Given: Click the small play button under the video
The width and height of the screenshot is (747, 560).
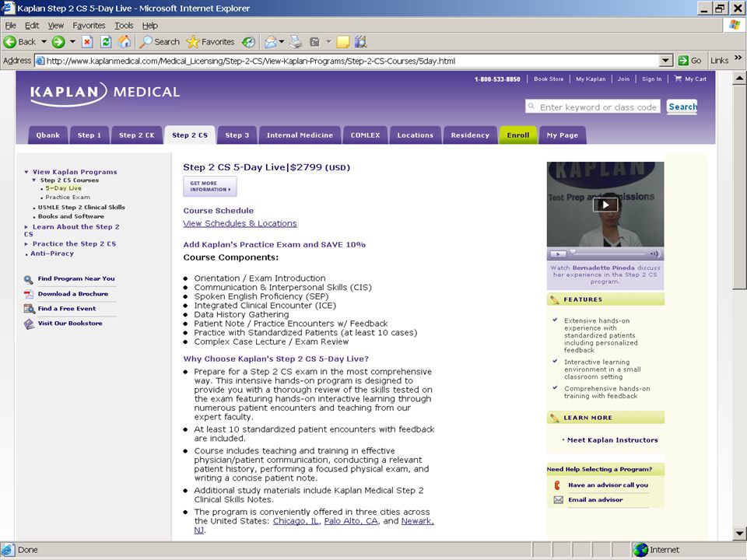Looking at the screenshot, I should 558,254.
